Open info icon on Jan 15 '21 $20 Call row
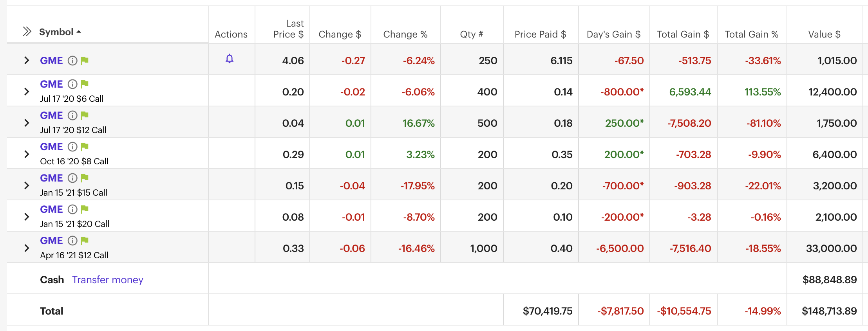The image size is (868, 331). pyautogui.click(x=72, y=209)
